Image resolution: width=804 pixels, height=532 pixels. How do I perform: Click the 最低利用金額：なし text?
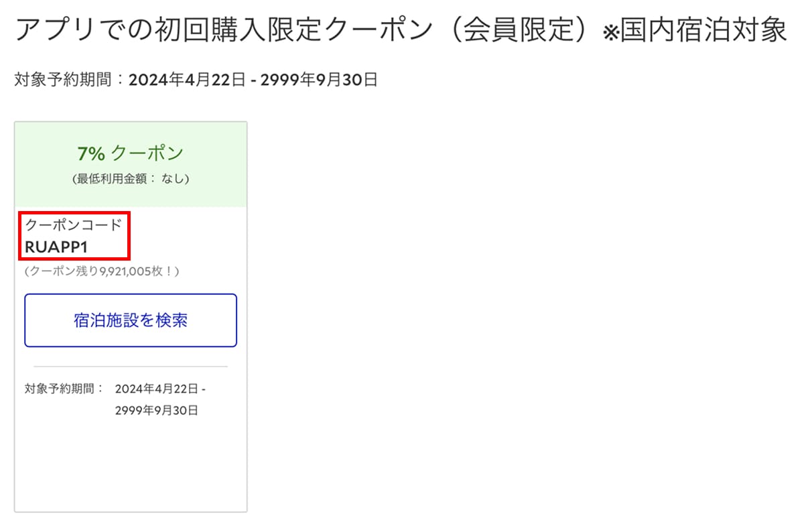129,179
